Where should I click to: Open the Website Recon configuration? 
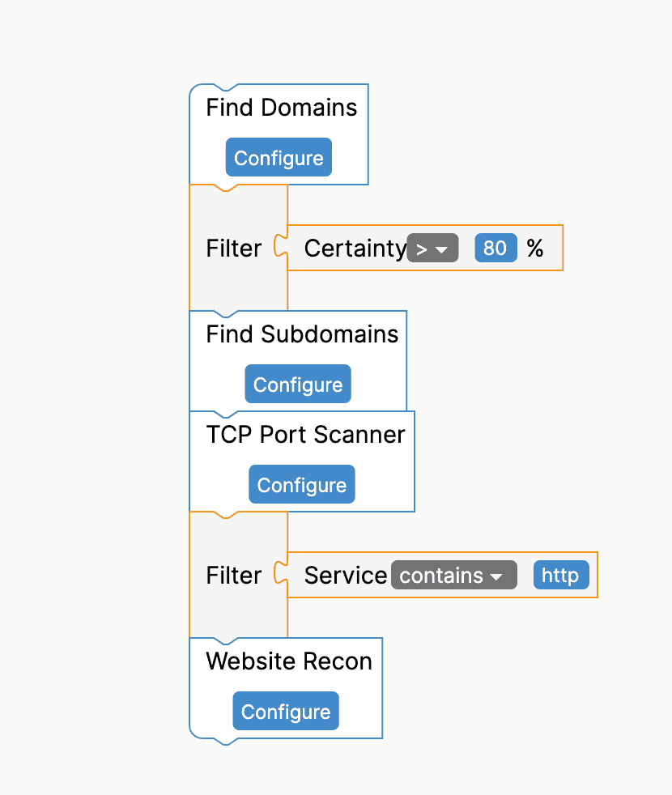pyautogui.click(x=285, y=711)
